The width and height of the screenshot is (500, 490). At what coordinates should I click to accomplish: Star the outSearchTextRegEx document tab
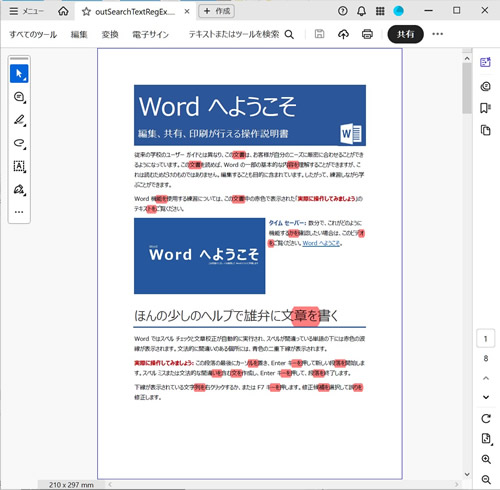pyautogui.click(x=86, y=12)
